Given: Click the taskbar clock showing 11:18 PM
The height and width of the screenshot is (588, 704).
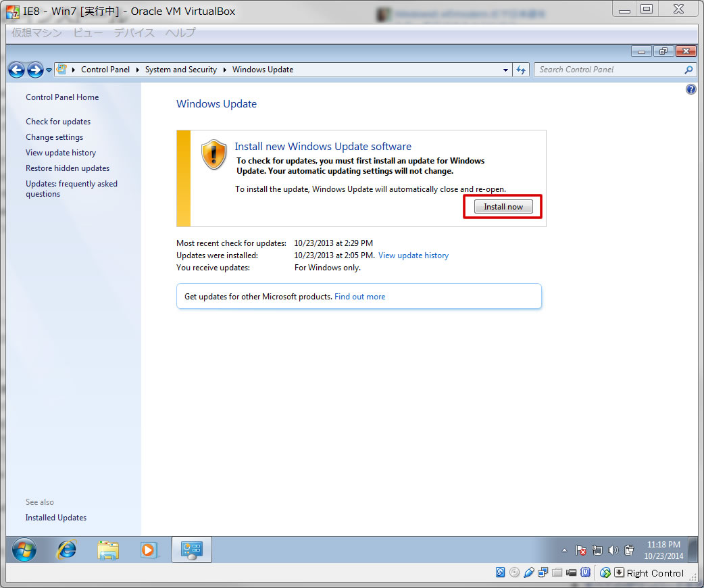Looking at the screenshot, I should tap(663, 550).
